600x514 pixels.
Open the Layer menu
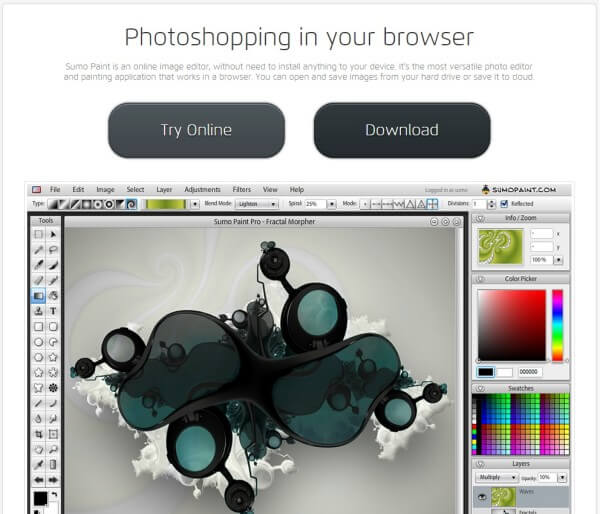click(x=164, y=189)
